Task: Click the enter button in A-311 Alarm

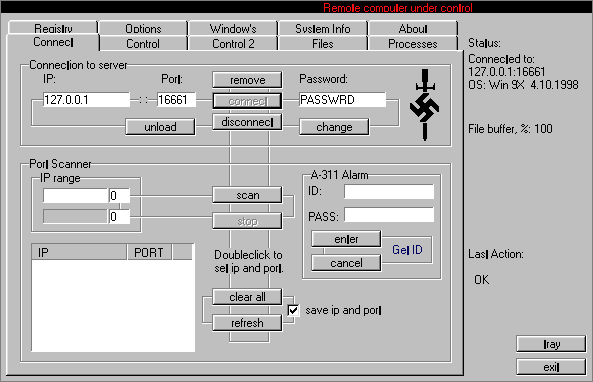Action: pyautogui.click(x=346, y=239)
